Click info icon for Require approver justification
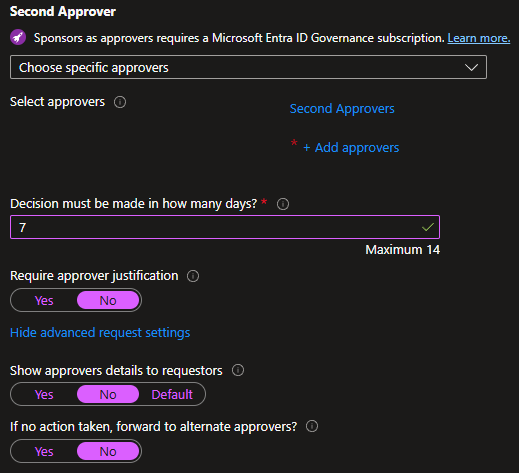 193,276
